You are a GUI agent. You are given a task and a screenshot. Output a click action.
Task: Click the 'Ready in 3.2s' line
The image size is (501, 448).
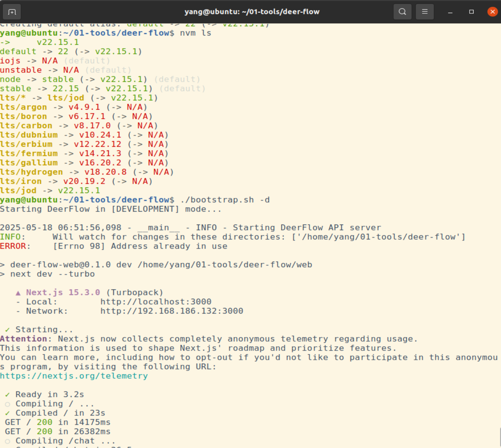(44, 394)
